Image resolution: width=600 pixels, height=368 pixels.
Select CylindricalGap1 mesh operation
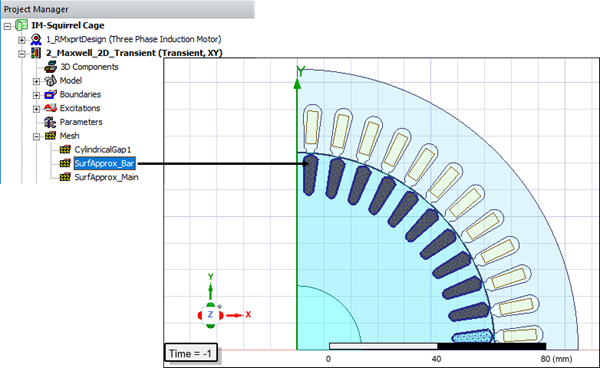pos(103,150)
